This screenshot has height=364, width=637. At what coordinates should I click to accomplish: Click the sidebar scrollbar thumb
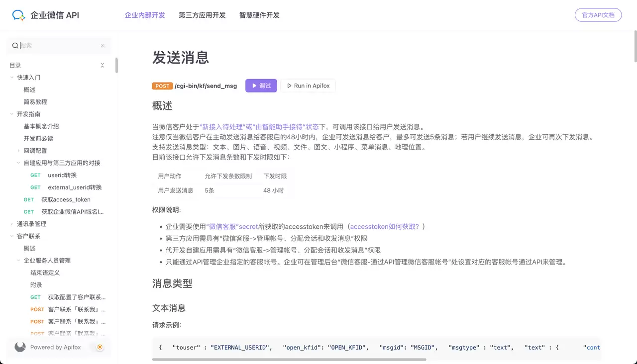tap(117, 65)
